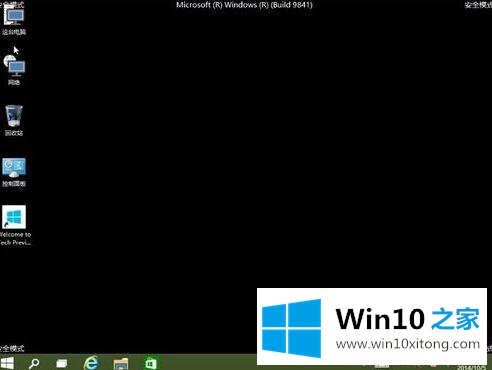
Task: Select the Network desktop icon
Action: [x=14, y=71]
